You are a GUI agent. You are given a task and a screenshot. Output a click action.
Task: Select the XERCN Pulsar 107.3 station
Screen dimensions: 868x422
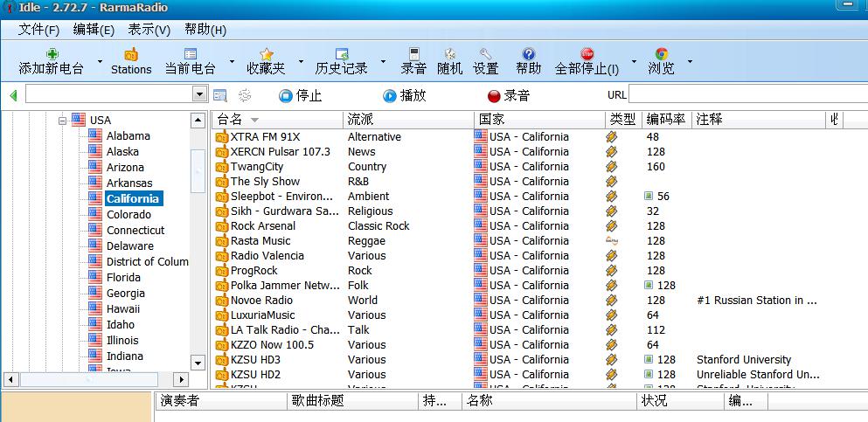tap(280, 151)
